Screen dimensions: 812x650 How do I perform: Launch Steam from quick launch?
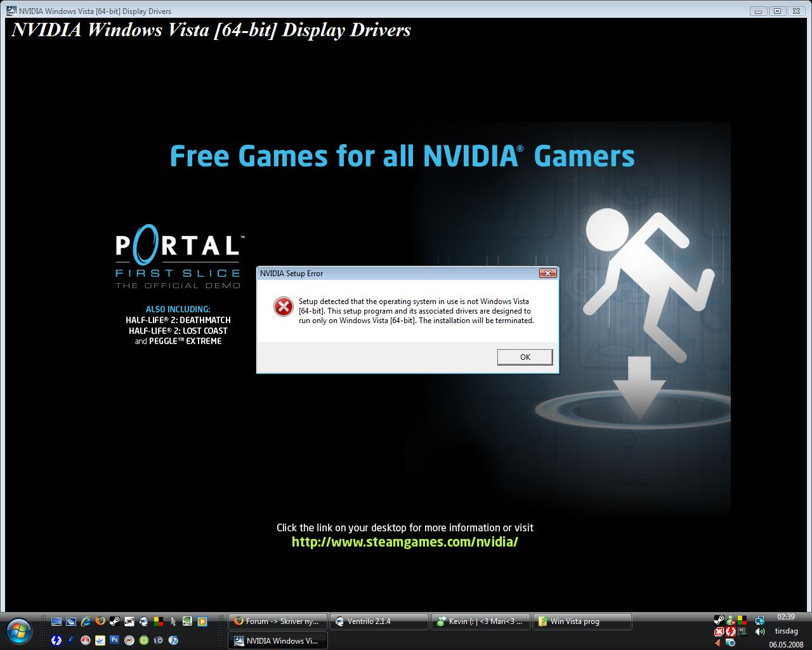point(115,621)
